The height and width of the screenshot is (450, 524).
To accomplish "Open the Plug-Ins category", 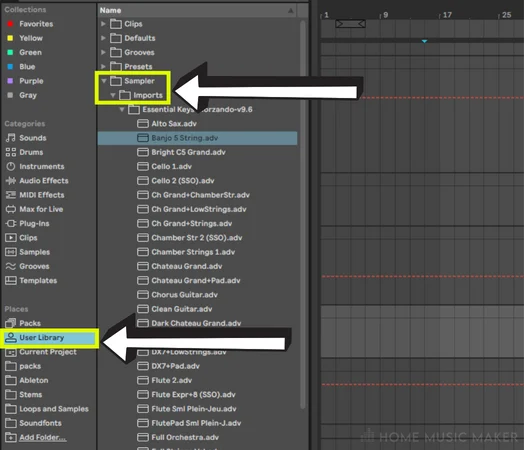I will click(x=27, y=223).
